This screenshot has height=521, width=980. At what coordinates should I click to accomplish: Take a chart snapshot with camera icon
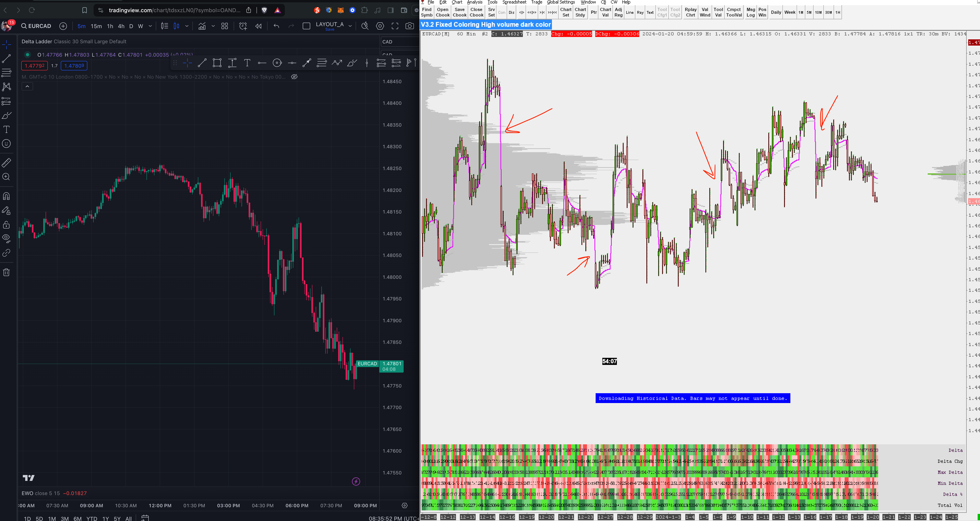point(410,26)
